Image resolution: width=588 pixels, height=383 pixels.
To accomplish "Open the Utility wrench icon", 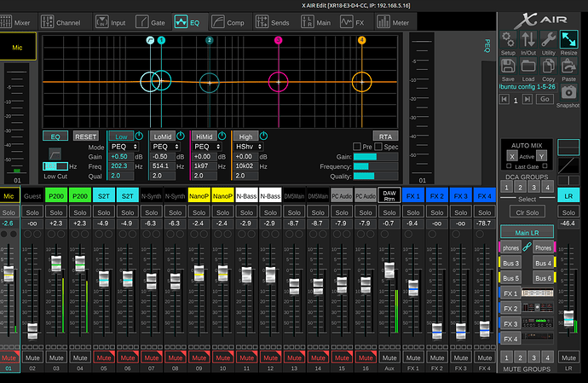I will pos(549,39).
